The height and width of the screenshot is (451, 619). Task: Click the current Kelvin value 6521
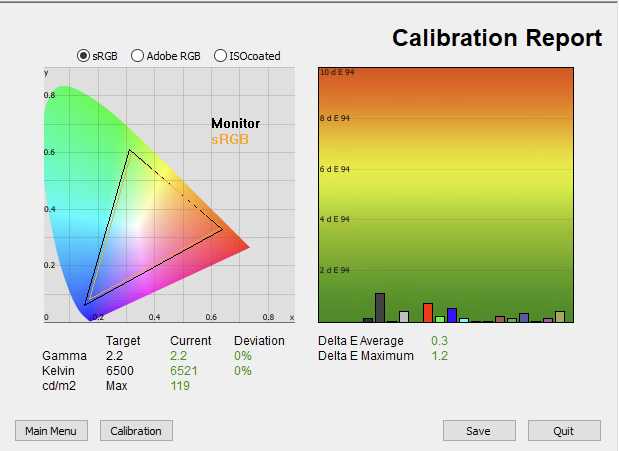(x=184, y=371)
